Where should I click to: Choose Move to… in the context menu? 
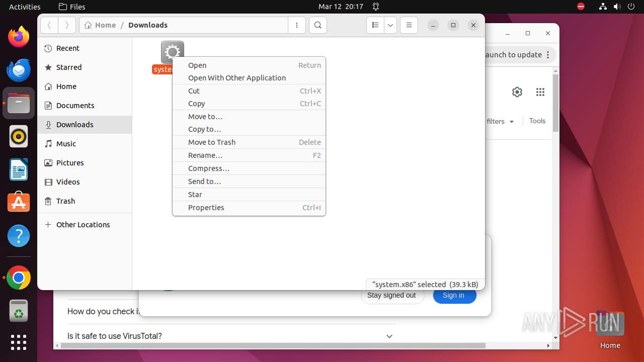tap(249, 117)
